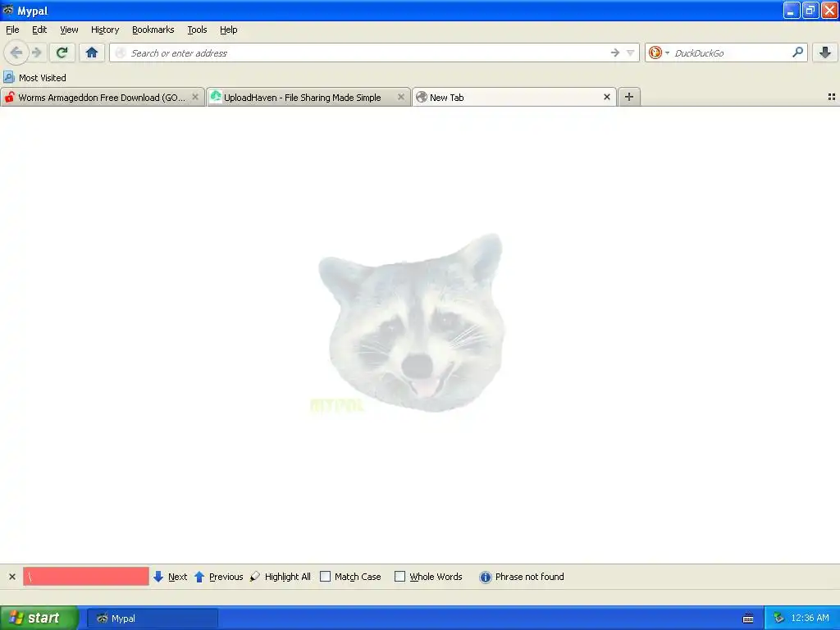Click the Mypal raccoon title bar icon
The width and height of the screenshot is (840, 630).
click(8, 10)
